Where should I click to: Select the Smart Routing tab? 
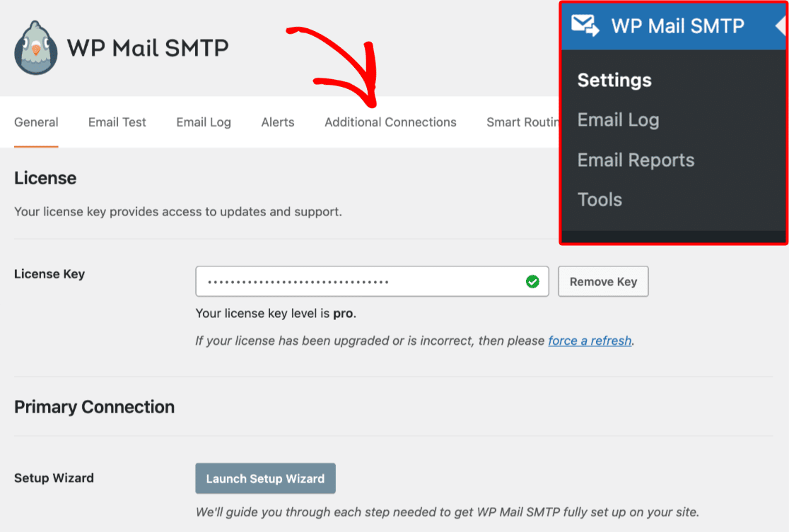click(x=522, y=122)
